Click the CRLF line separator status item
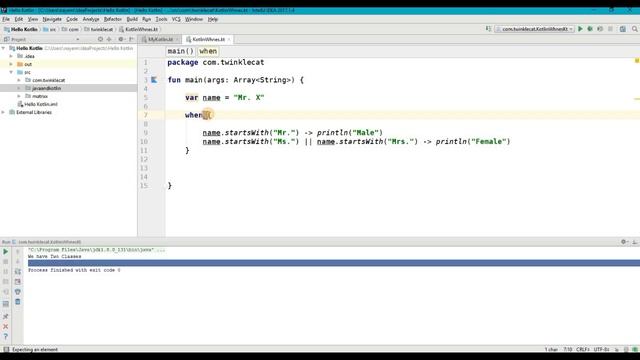640x360 pixels. click(x=582, y=349)
